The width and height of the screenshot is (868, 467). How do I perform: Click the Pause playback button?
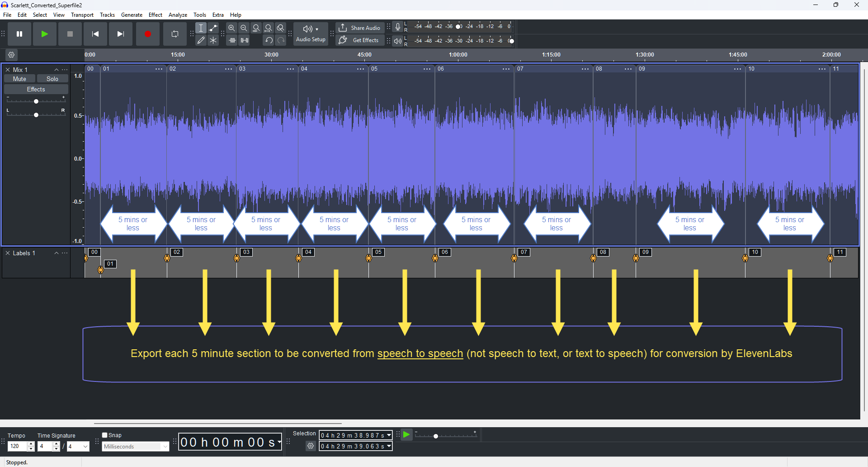click(x=19, y=34)
